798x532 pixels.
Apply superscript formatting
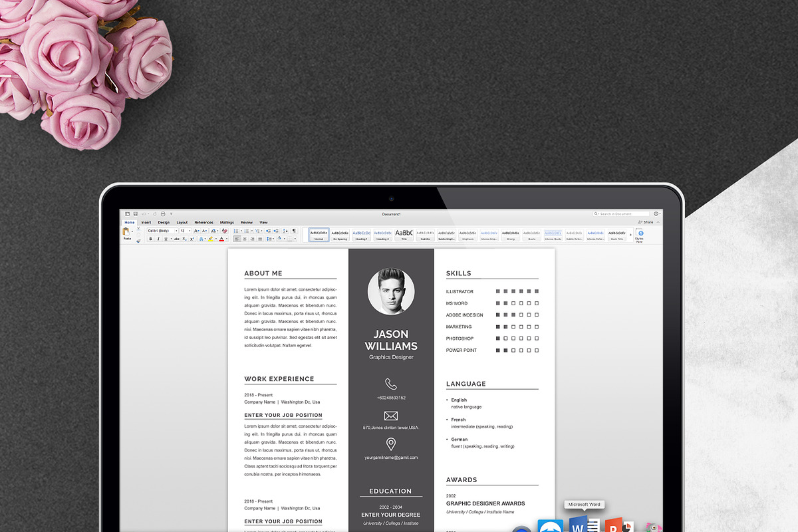[x=192, y=239]
